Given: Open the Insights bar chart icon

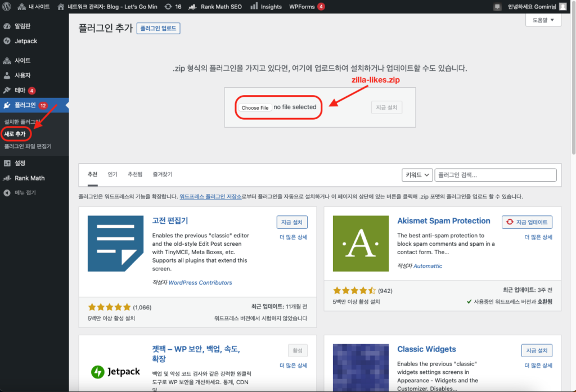Looking at the screenshot, I should click(254, 6).
